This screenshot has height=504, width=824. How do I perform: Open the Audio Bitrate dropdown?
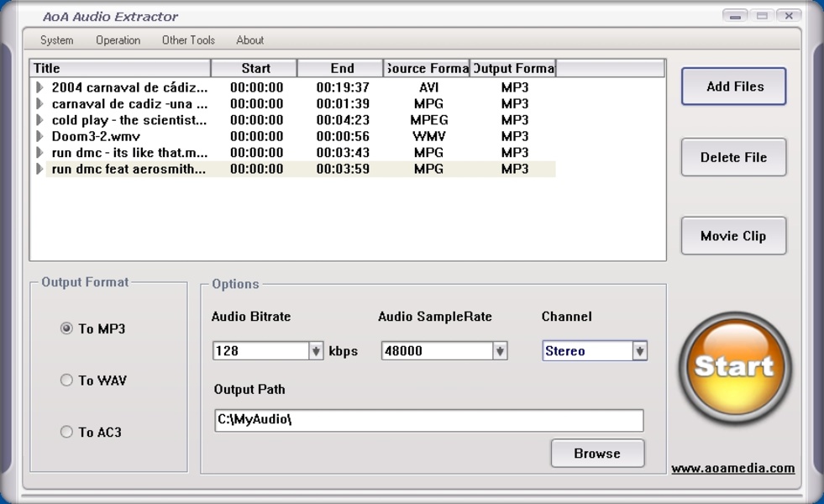pos(316,351)
